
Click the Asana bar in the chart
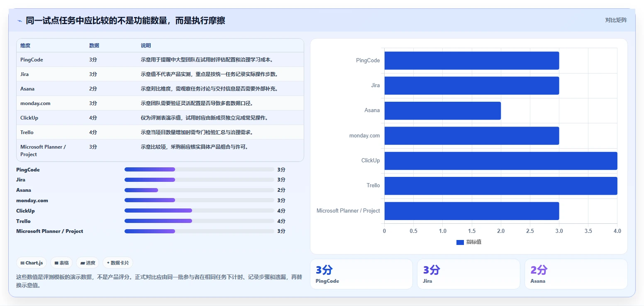click(442, 110)
